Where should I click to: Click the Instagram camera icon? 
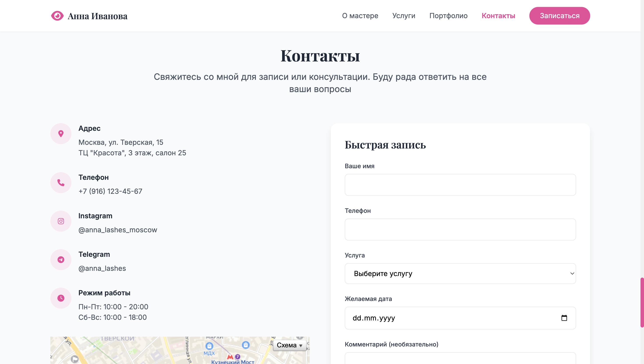click(61, 221)
